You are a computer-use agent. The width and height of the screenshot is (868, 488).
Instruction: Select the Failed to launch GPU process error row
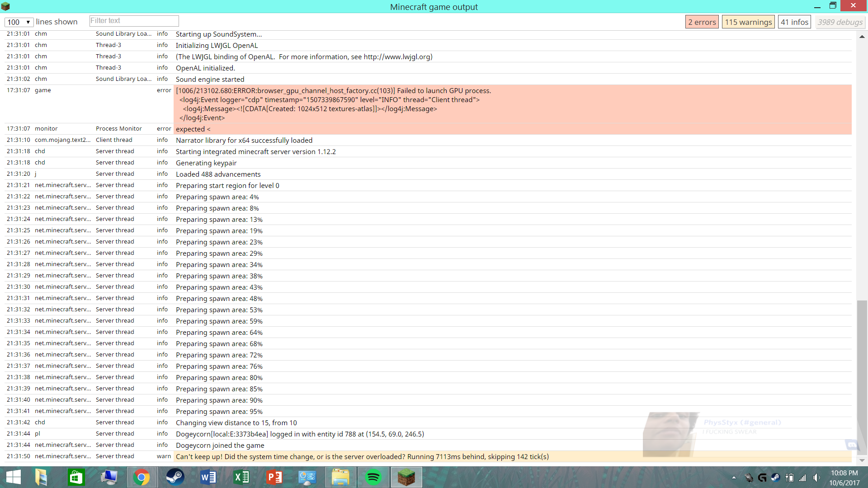tap(333, 91)
